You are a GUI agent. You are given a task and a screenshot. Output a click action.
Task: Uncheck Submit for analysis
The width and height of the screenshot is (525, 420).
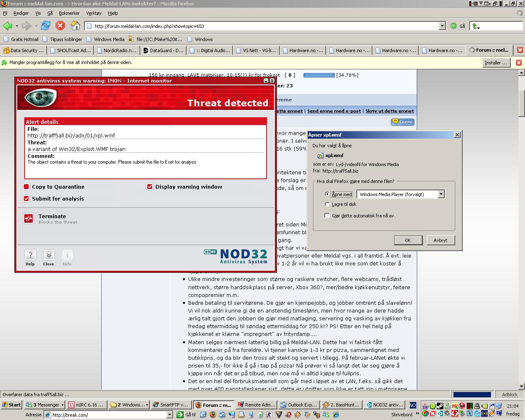[x=26, y=199]
